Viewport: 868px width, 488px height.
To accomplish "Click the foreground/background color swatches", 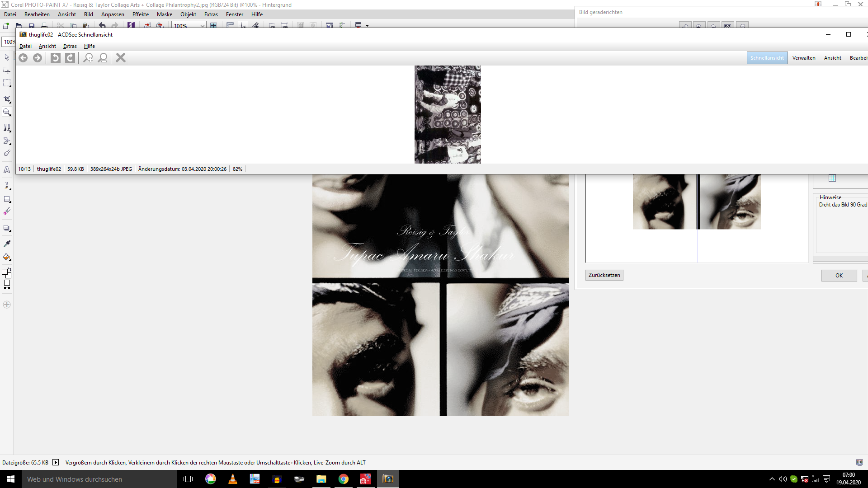I will pyautogui.click(x=7, y=273).
